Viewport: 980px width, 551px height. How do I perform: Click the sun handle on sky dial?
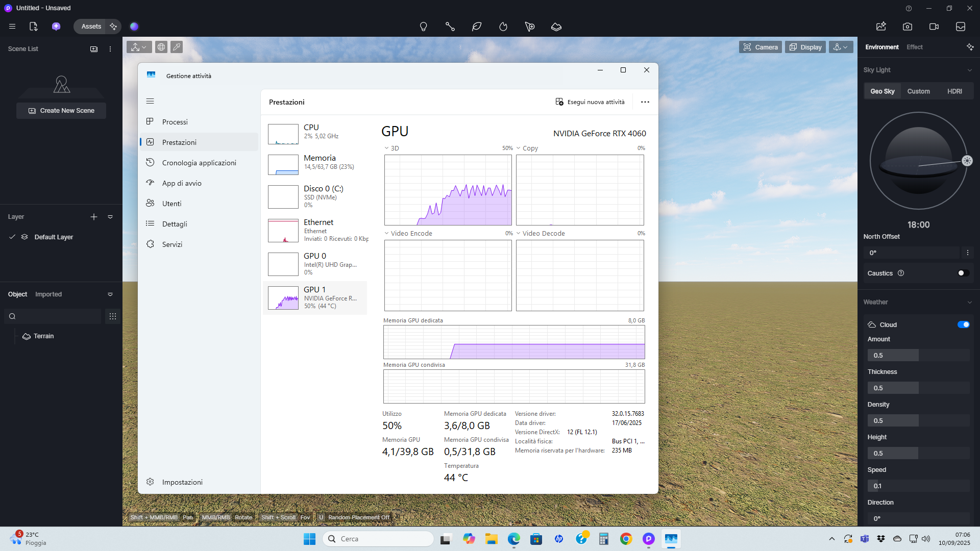click(967, 161)
